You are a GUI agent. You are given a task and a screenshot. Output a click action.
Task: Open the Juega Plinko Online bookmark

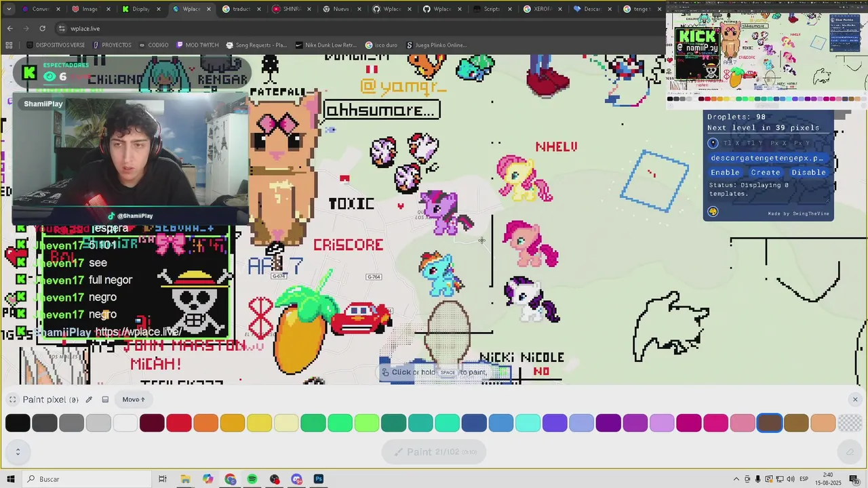pyautogui.click(x=437, y=45)
